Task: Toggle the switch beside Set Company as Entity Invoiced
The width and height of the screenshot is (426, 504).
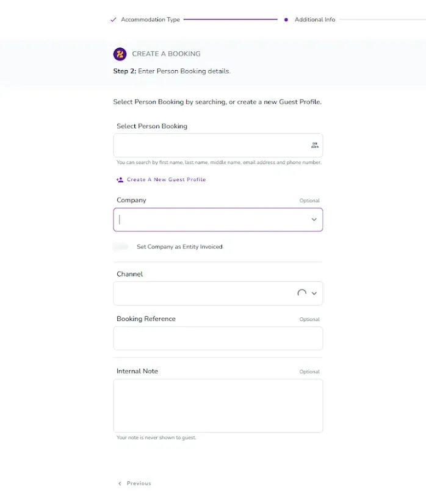Action: (121, 247)
